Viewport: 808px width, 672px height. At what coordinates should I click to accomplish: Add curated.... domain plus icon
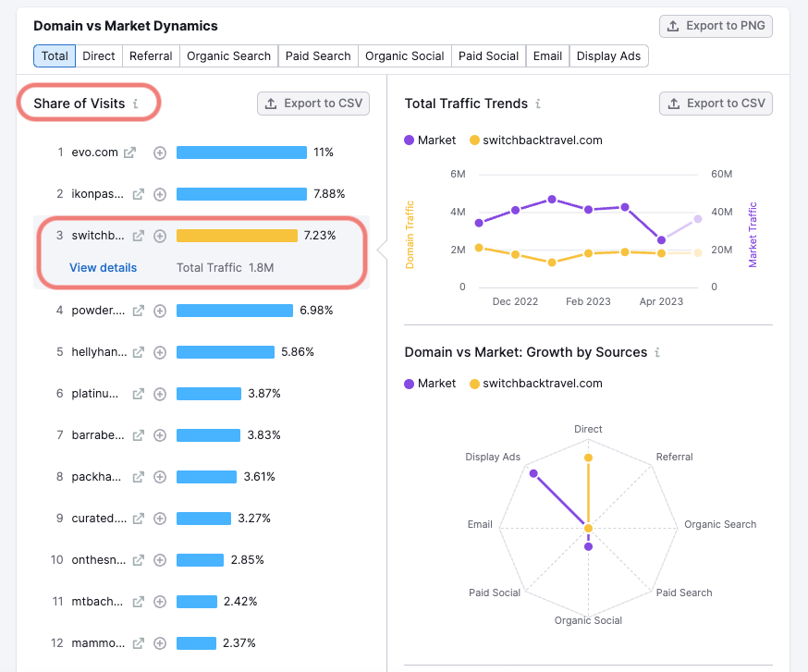point(160,519)
